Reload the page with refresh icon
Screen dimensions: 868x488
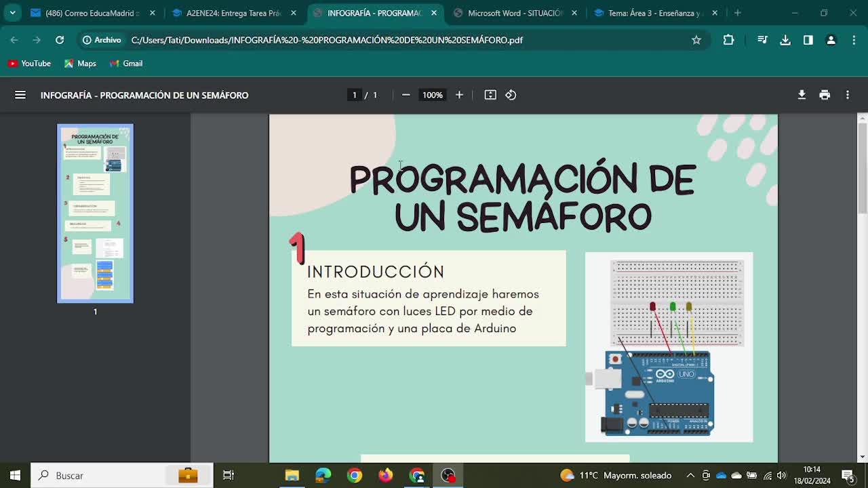click(x=60, y=40)
